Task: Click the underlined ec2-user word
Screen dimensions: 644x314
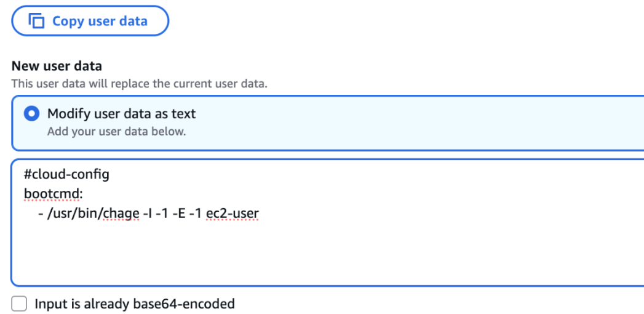Action: (233, 214)
